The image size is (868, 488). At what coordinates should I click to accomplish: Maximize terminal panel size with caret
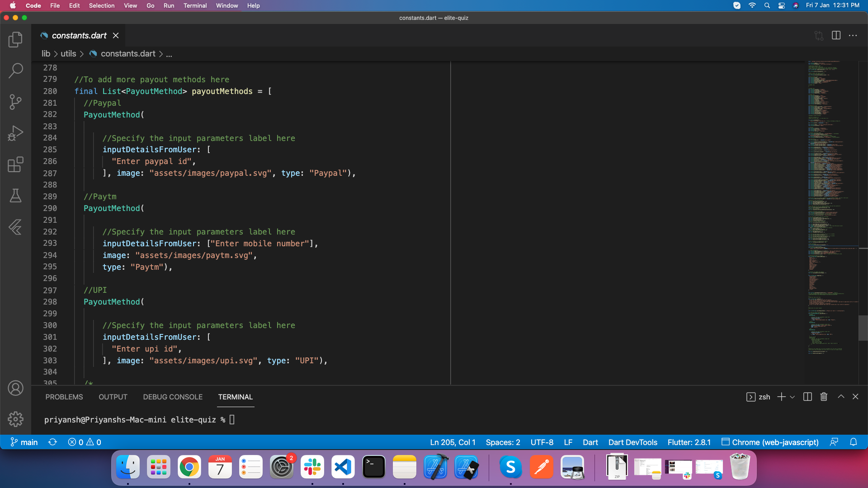pyautogui.click(x=841, y=397)
